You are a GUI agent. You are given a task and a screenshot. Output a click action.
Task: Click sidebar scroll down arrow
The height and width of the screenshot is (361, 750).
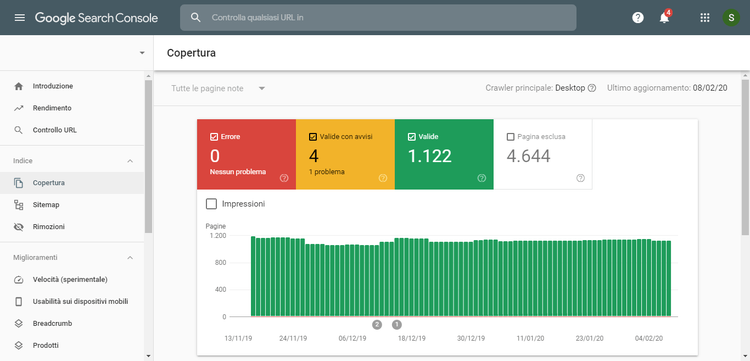(x=148, y=356)
